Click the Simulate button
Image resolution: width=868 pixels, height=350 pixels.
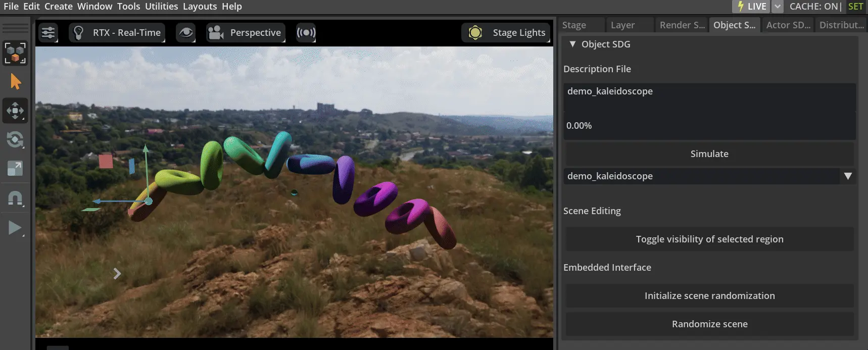coord(709,154)
